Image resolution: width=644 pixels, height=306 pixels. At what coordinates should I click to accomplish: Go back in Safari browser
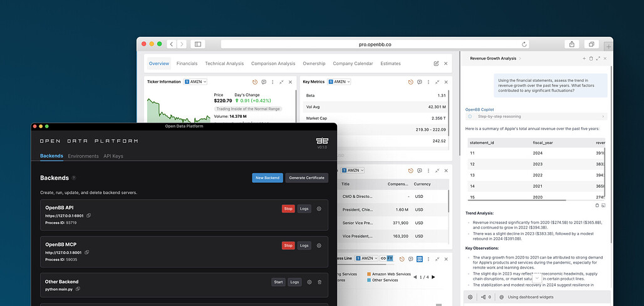pyautogui.click(x=171, y=44)
